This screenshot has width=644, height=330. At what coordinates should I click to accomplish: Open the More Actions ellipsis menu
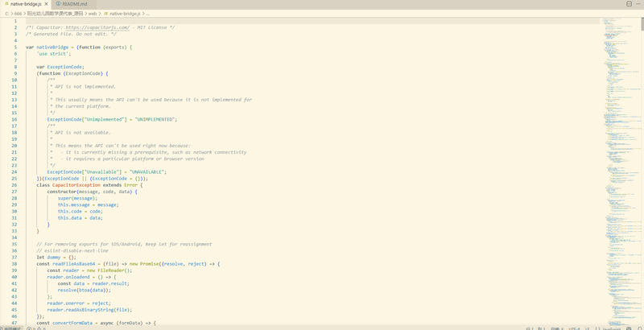(x=638, y=4)
